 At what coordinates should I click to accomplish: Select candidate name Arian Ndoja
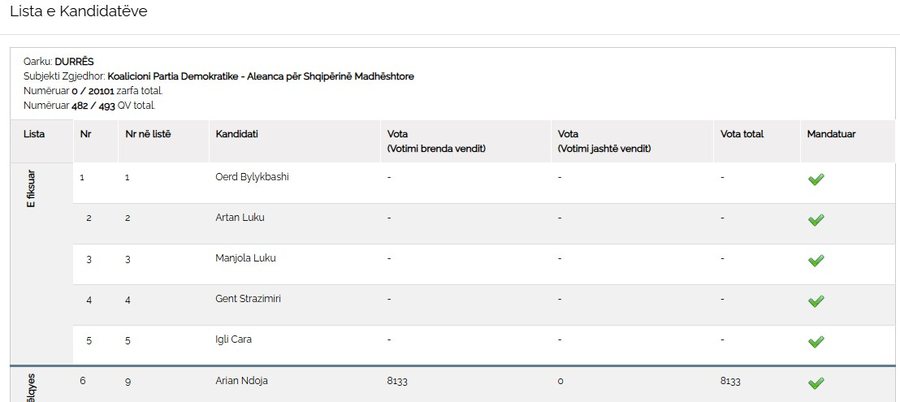[x=242, y=381]
